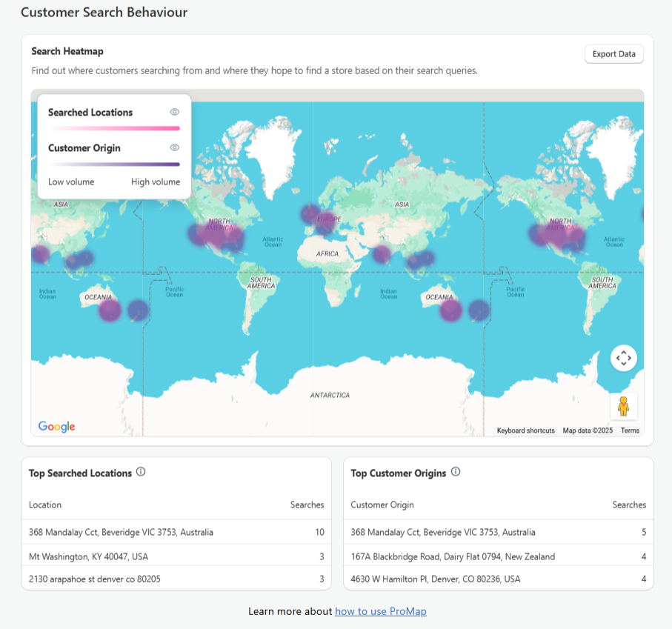
Task: Open info icon beside Top Searched Locations
Action: click(141, 472)
